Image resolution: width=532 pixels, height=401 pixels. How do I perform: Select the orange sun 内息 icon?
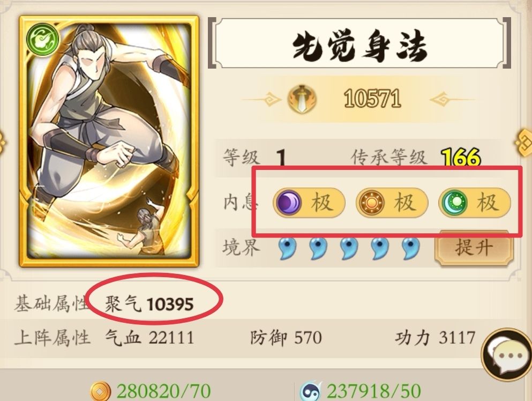coord(371,202)
